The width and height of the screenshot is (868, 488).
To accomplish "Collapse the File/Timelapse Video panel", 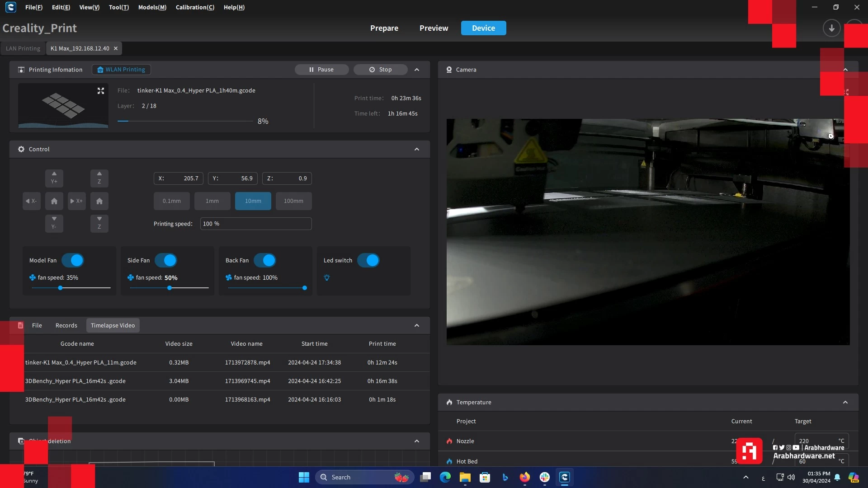I will tap(417, 325).
